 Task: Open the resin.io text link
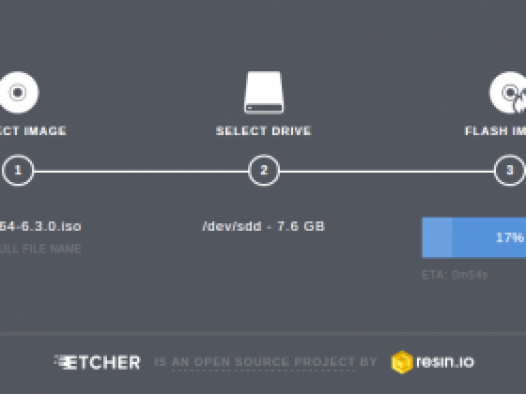445,362
